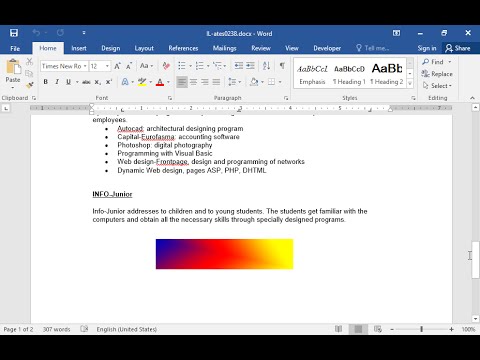The width and height of the screenshot is (480, 360).
Task: Click the zoom slider handle
Action: (x=421, y=329)
